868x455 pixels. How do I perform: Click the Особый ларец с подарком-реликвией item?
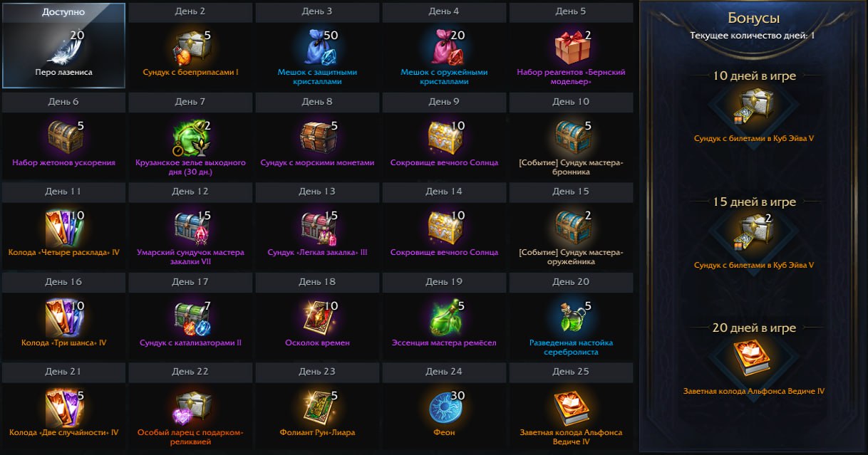click(190, 407)
